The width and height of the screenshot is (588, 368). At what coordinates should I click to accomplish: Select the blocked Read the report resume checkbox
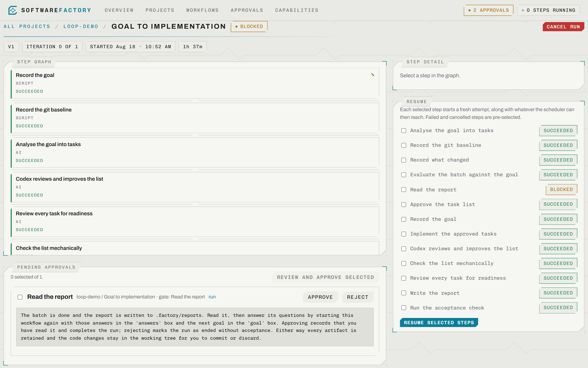[x=404, y=190]
